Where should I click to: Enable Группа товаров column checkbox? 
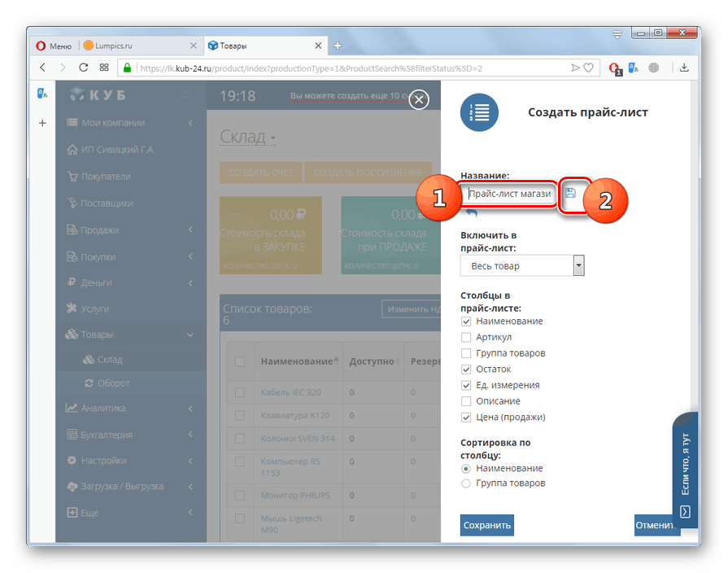466,353
